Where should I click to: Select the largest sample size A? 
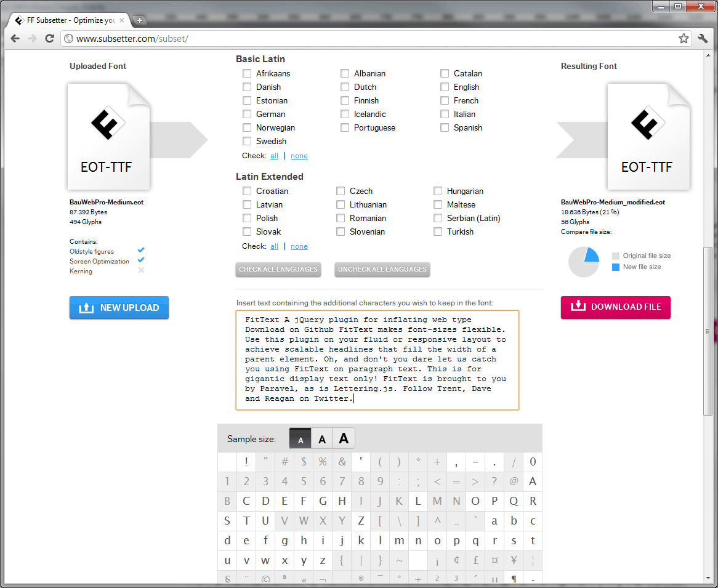[344, 439]
